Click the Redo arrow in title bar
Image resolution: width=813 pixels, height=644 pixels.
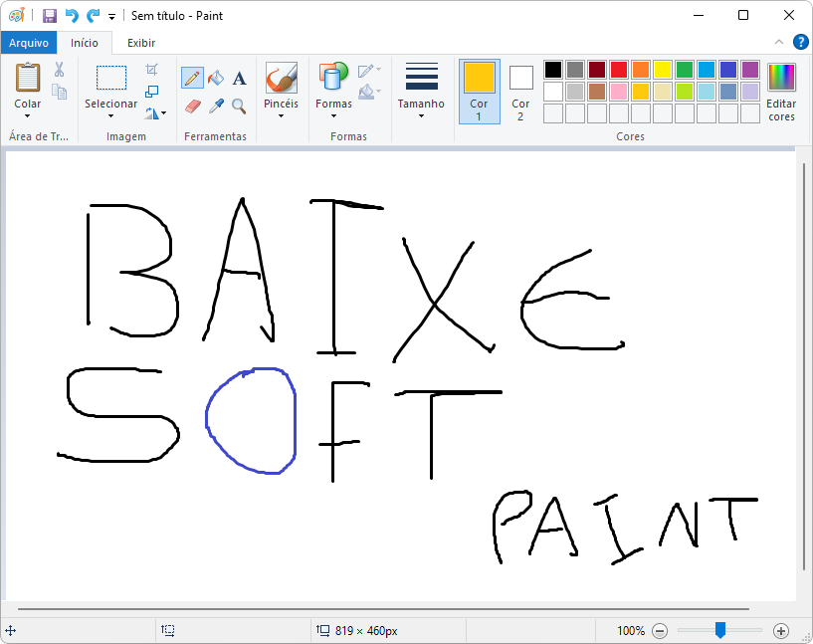coord(93,16)
